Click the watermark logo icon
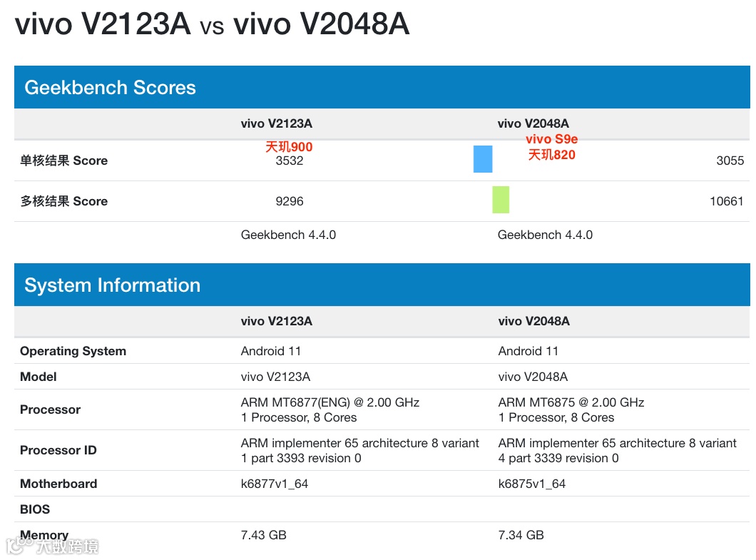This screenshot has width=756, height=560. click(19, 546)
